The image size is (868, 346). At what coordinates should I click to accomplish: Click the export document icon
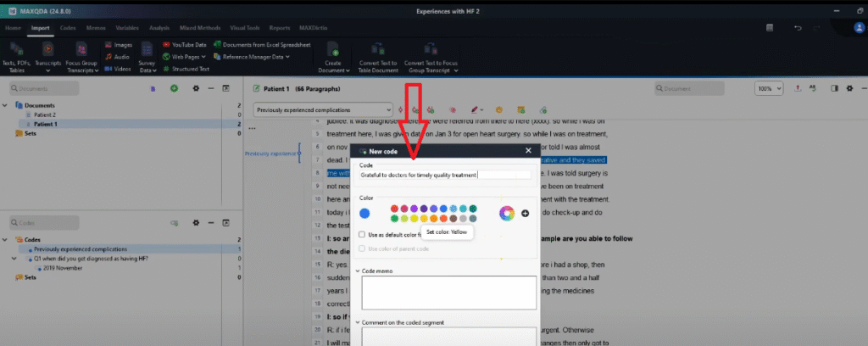[x=798, y=88]
